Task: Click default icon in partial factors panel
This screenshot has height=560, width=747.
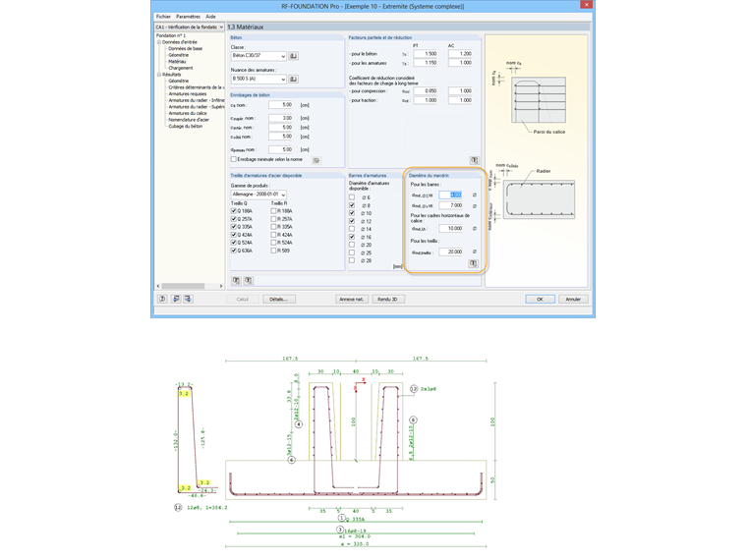Action: [x=474, y=160]
